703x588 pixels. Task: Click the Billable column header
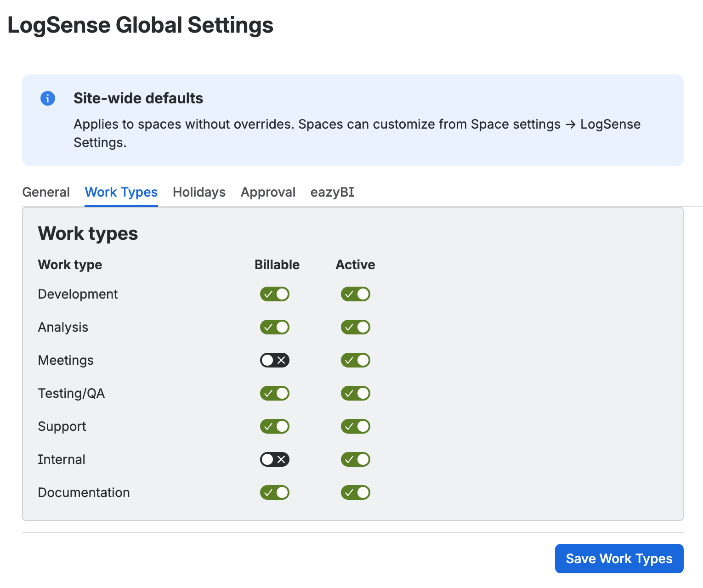click(x=277, y=265)
